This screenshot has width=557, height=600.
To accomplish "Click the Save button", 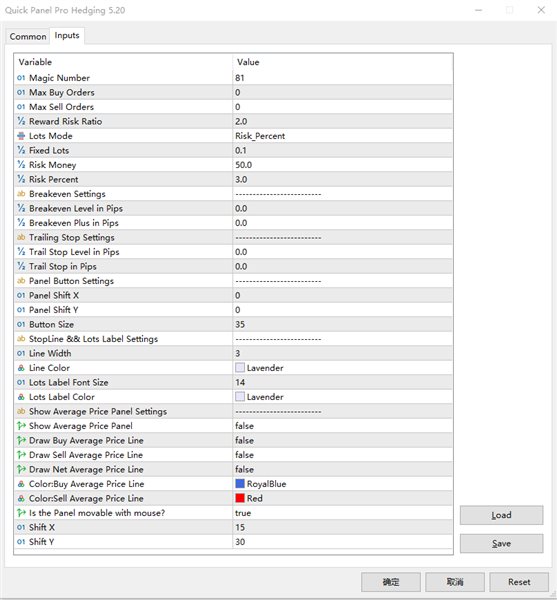I will (501, 543).
